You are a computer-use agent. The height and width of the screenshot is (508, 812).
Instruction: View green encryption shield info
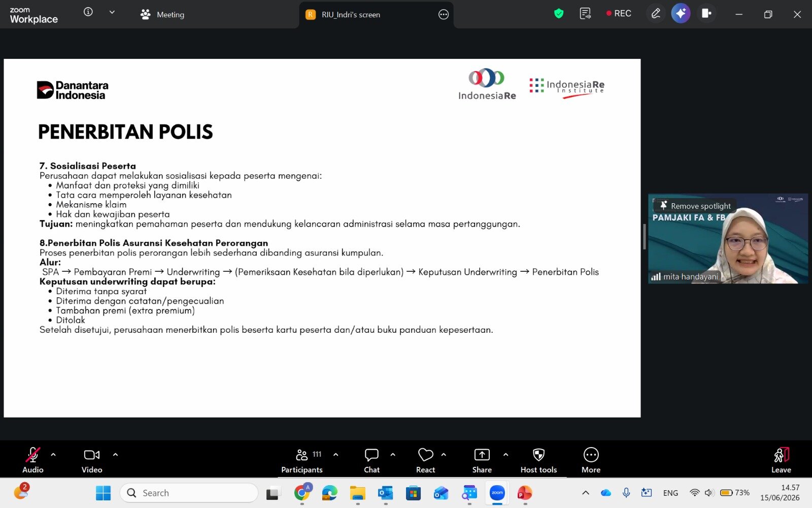tap(559, 14)
